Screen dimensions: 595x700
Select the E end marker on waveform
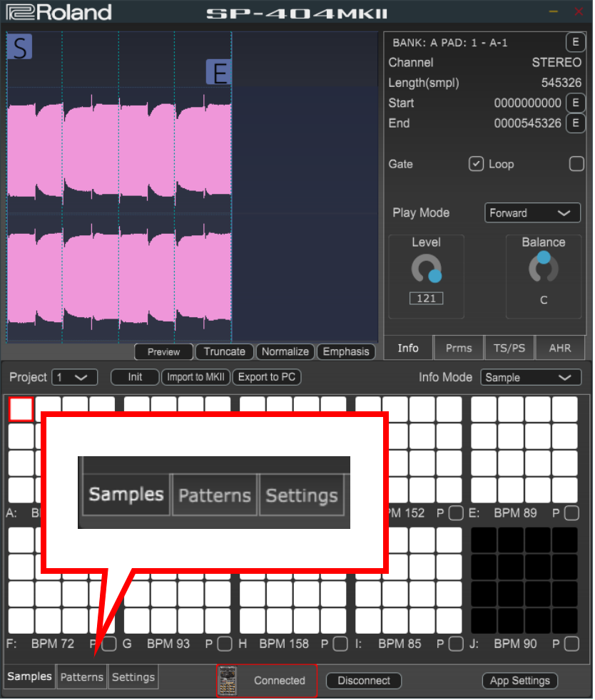point(218,72)
